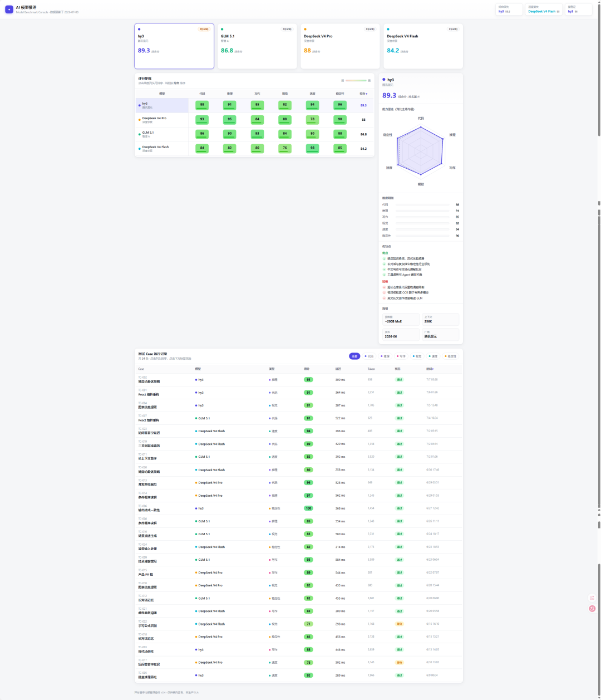Viewport: 601px width, 700px height.
Task: Open case TC-019 row
Action: pos(299,444)
